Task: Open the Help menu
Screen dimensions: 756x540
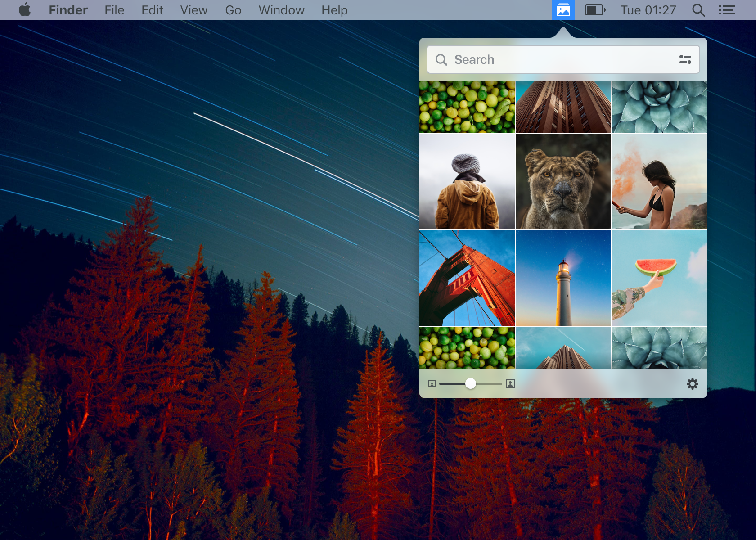Action: pyautogui.click(x=334, y=10)
